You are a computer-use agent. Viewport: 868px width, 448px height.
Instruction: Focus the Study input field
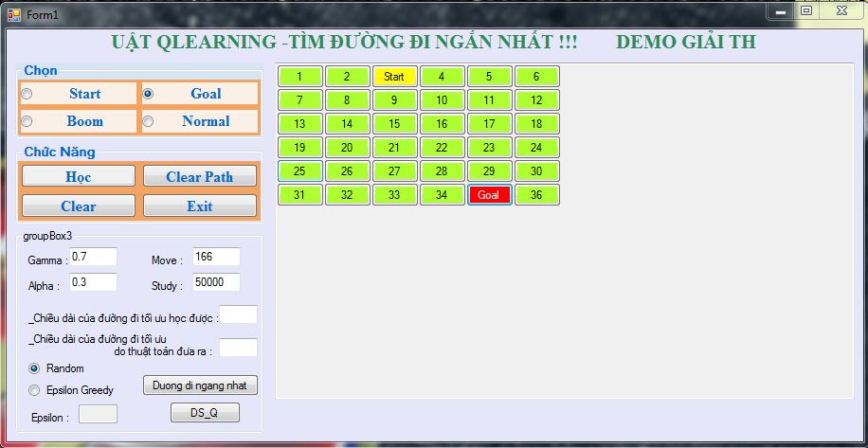tap(216, 282)
